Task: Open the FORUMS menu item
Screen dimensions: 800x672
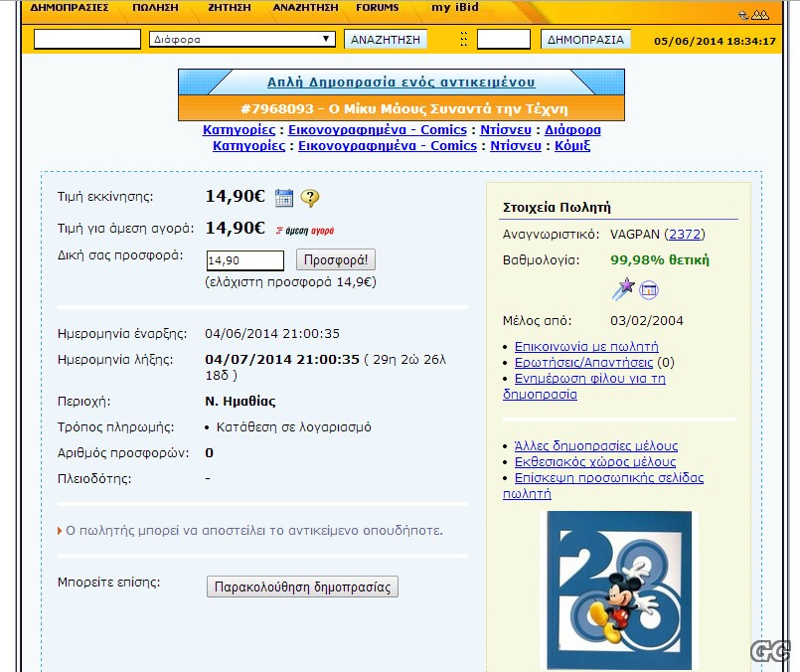Action: [x=377, y=8]
